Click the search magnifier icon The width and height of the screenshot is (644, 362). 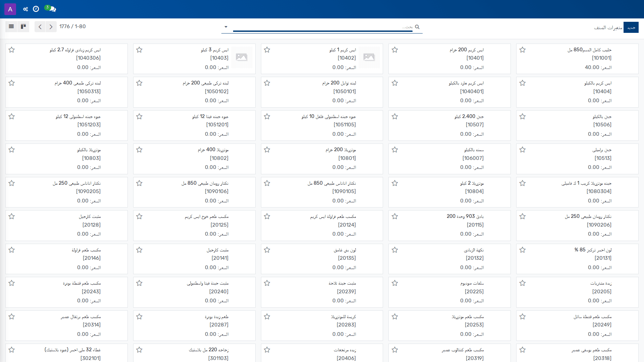point(417,27)
